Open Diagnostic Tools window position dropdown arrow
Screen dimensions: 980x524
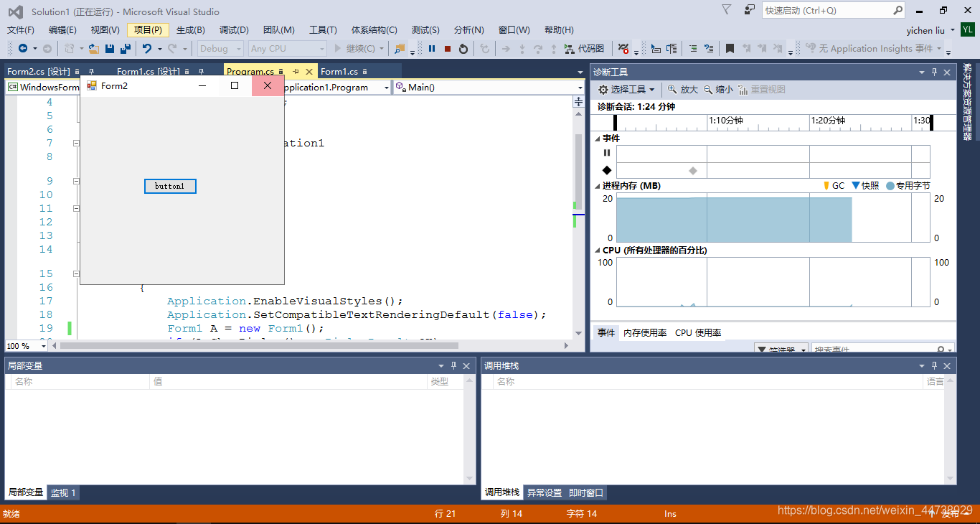[x=922, y=72]
